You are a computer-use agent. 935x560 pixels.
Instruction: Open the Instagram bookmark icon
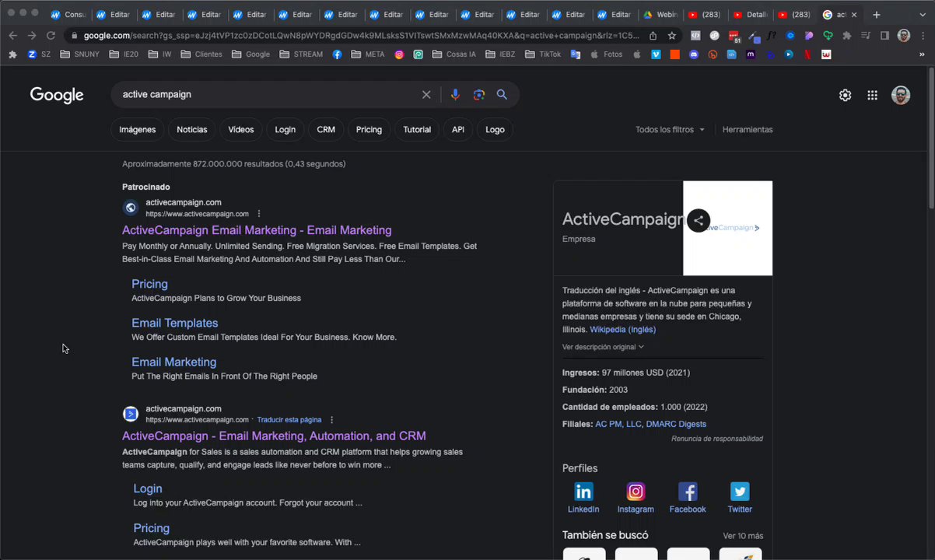click(399, 54)
